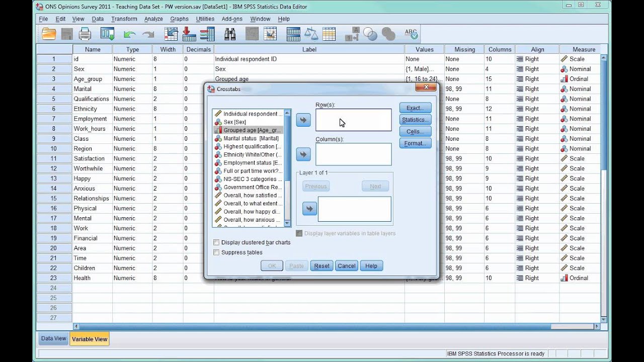Click inside the Layer variable box
The height and width of the screenshot is (362, 644).
(x=355, y=209)
